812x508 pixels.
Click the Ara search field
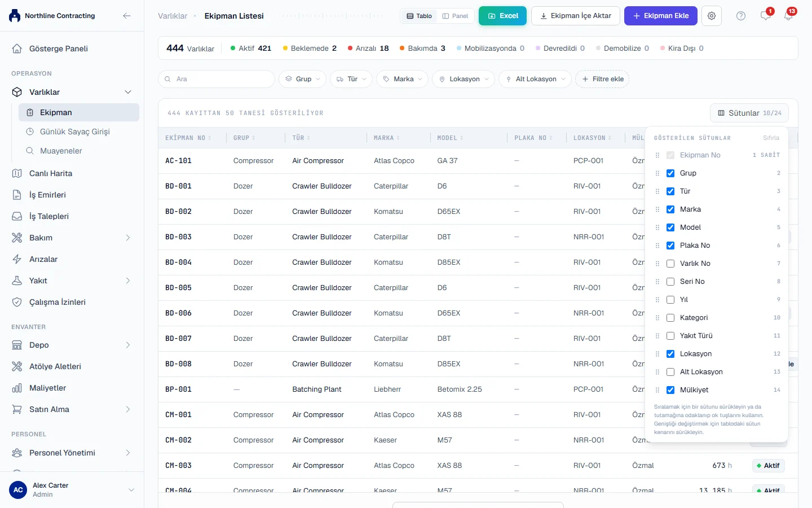217,79
